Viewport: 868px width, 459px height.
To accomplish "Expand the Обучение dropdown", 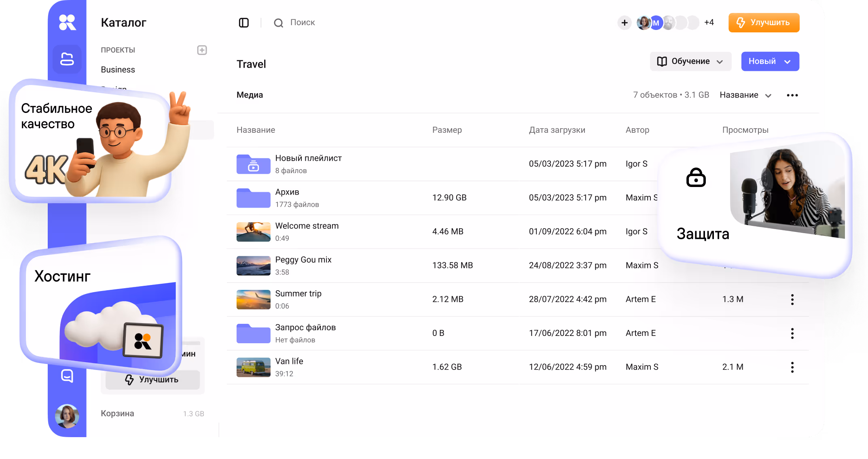I will (690, 62).
